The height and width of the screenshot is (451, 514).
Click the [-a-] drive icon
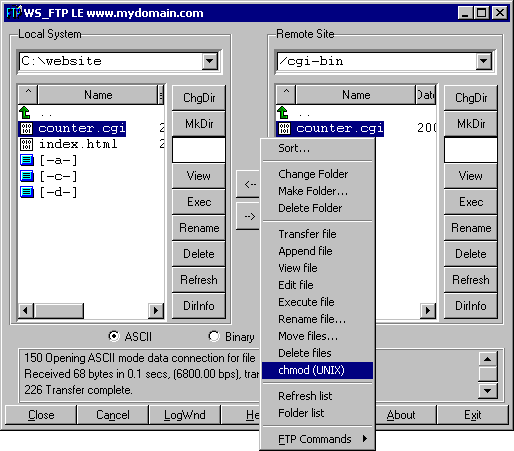pos(27,160)
